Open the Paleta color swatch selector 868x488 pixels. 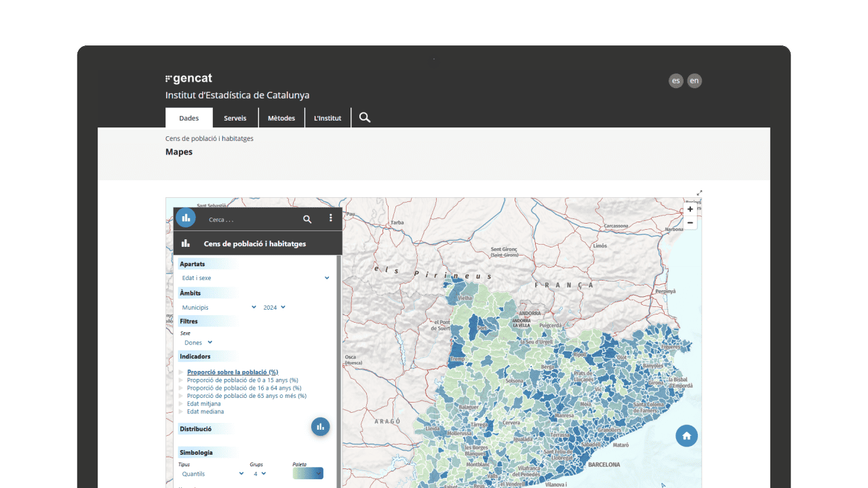(x=307, y=473)
